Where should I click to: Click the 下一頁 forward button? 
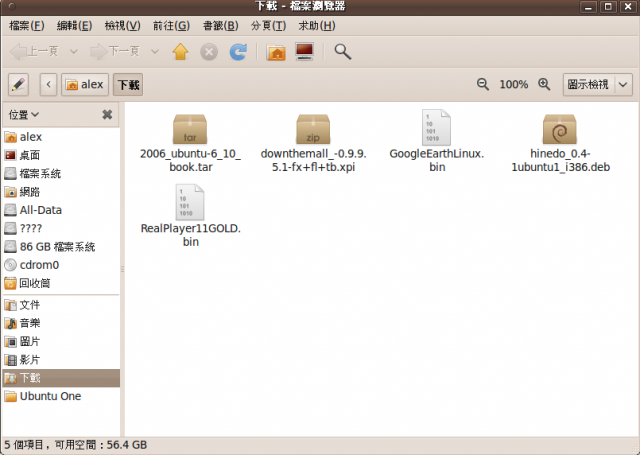pyautogui.click(x=115, y=52)
